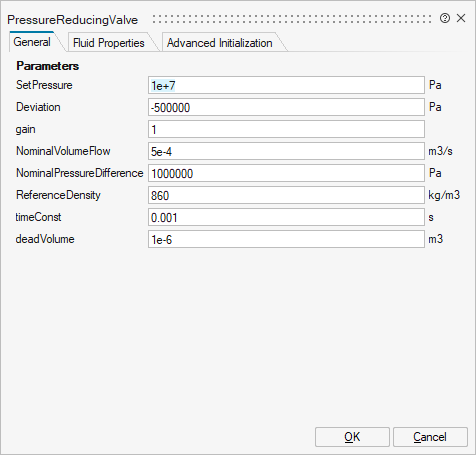This screenshot has width=476, height=455.
Task: Click the Parameters heading
Action: pos(48,66)
